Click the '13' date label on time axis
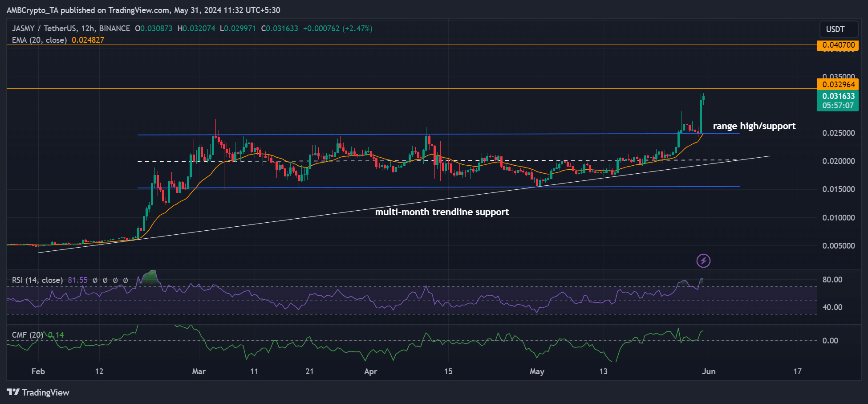This screenshot has width=868, height=404. (603, 371)
